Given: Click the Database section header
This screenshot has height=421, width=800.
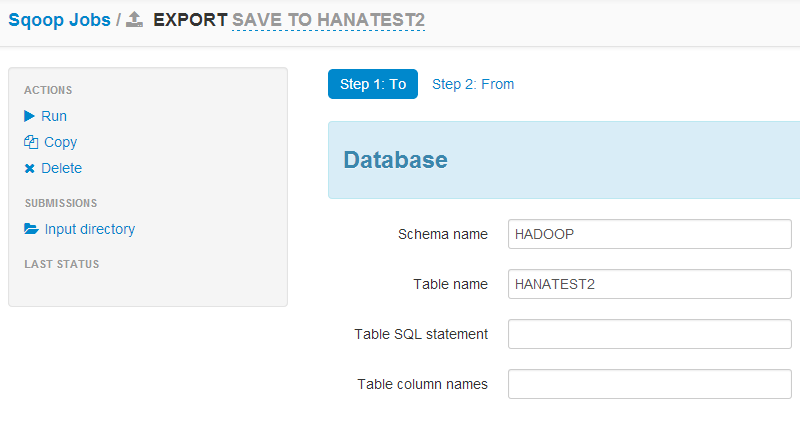Looking at the screenshot, I should pos(396,160).
